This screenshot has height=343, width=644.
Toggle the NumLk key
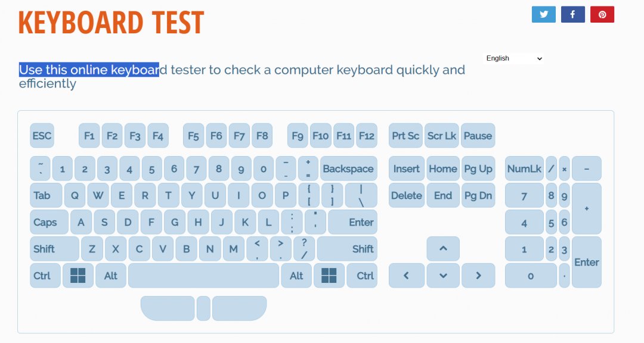[x=524, y=169]
